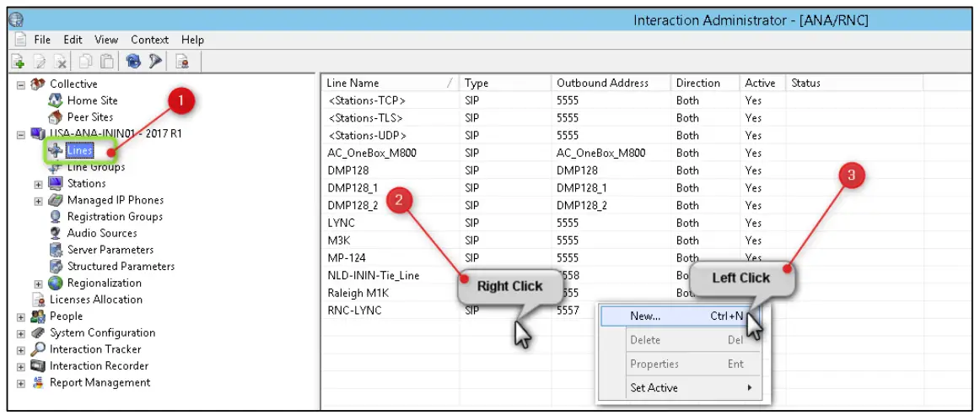This screenshot has height=416, width=980.
Task: Click the license certificate toolbar icon
Action: [x=181, y=61]
